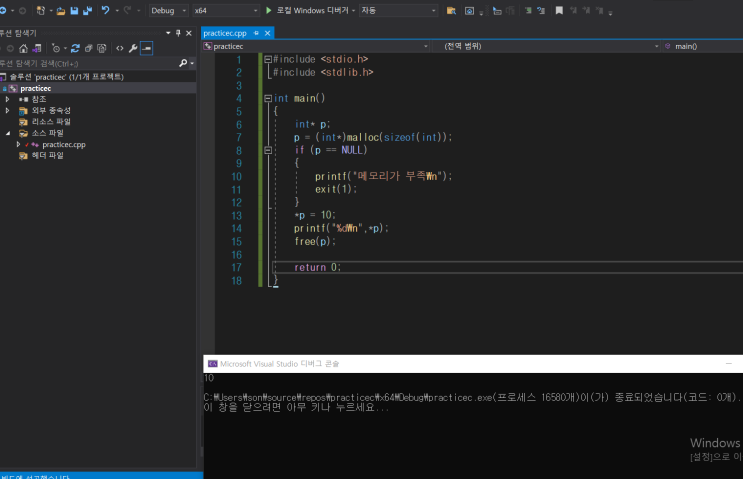Image resolution: width=743 pixels, height=479 pixels.
Task: Click the toolbar overflow arrow after bookmark icons
Action: click(610, 12)
